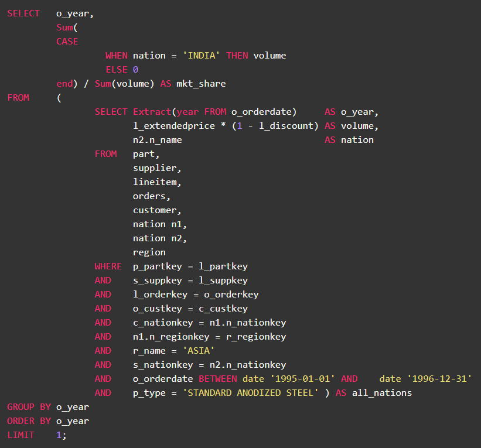Click c_custkey in join condition
The image size is (481, 448).
click(x=223, y=309)
